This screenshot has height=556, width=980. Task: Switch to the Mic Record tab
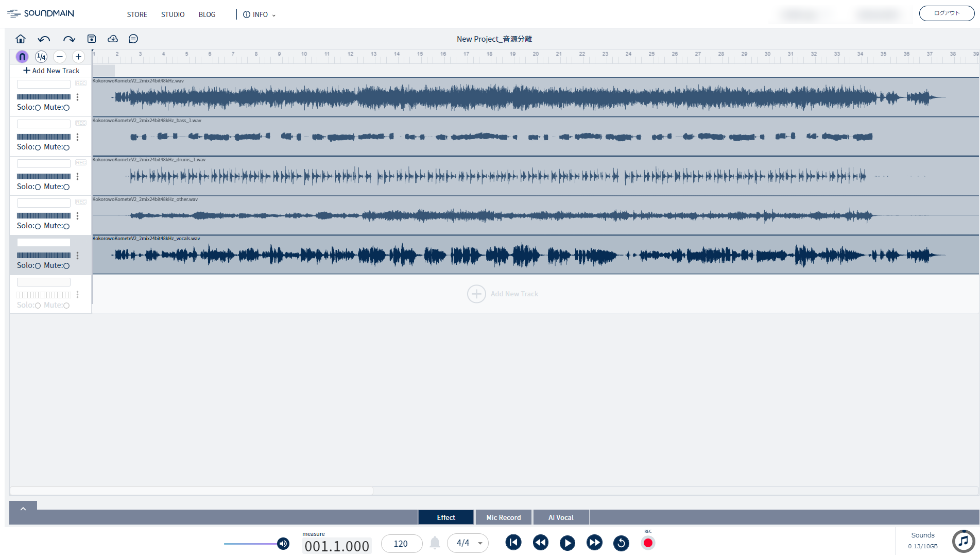[x=504, y=517]
